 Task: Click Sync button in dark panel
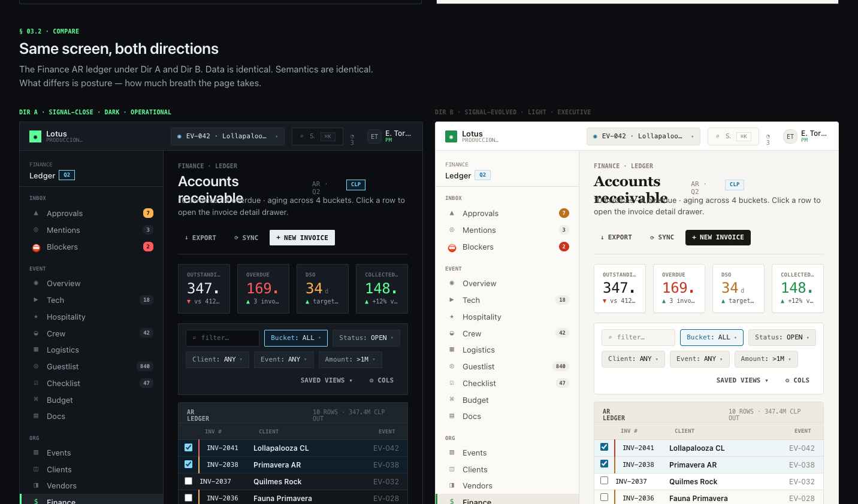pyautogui.click(x=246, y=238)
